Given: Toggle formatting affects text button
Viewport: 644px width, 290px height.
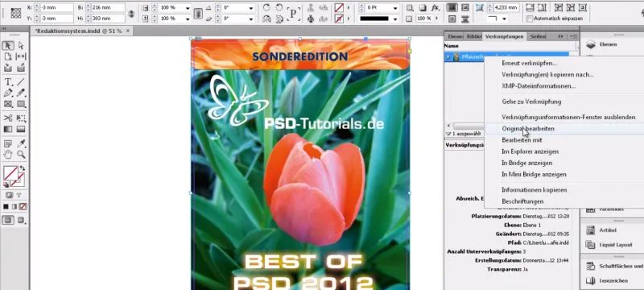Looking at the screenshot, I should click(x=19, y=195).
